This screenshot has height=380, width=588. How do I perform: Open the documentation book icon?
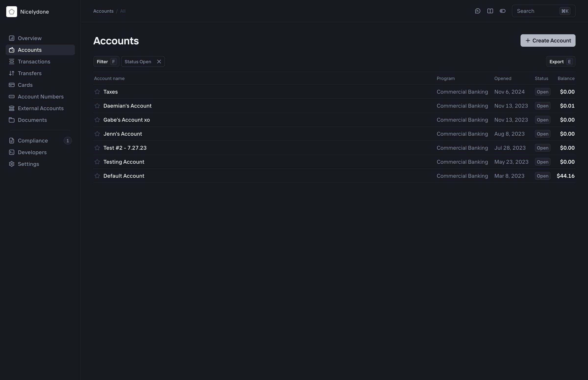pos(490,11)
